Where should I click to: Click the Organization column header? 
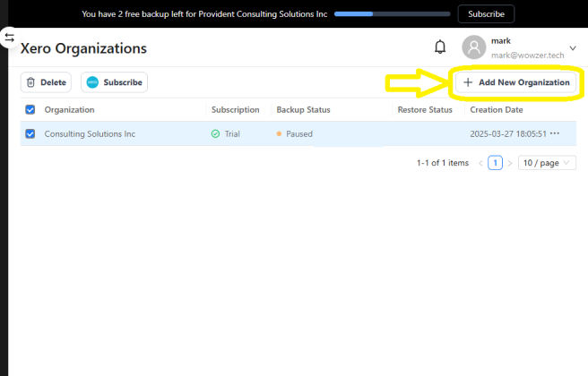(x=69, y=110)
